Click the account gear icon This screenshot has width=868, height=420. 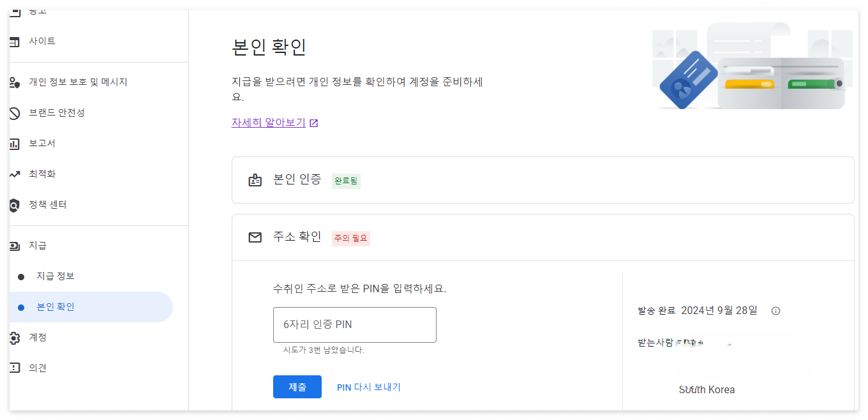15,338
